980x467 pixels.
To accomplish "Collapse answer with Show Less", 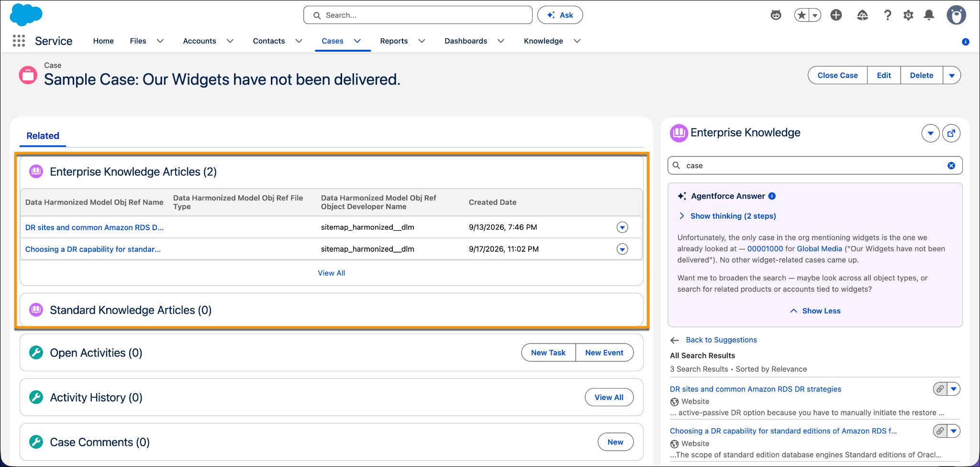I will (x=815, y=311).
